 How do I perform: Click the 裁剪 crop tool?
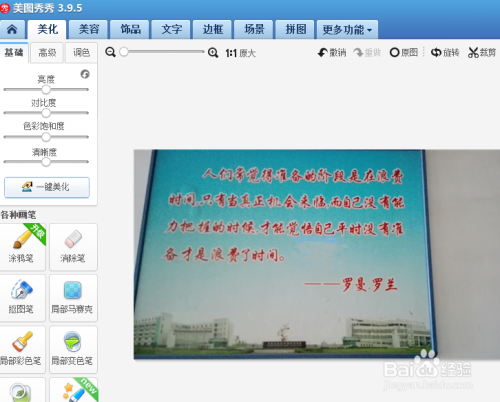coord(482,52)
